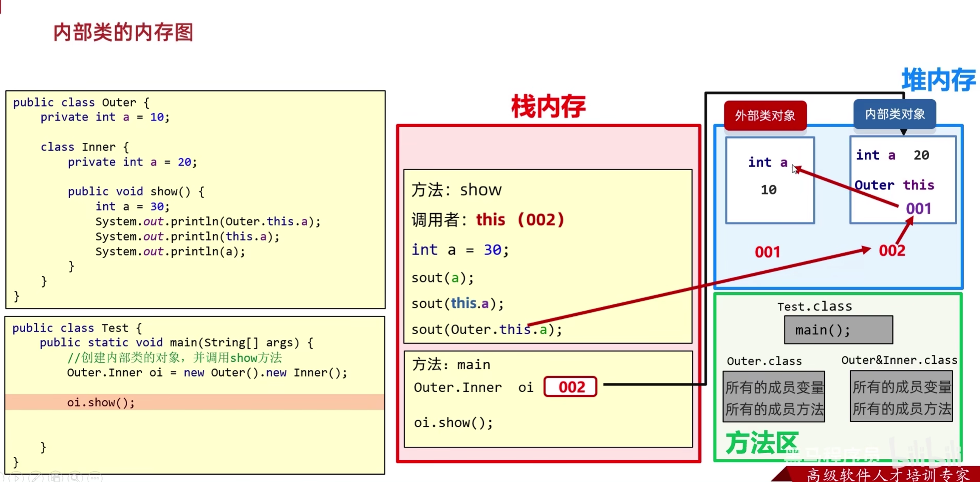Click the blue 内部类对象 label
Viewport: 980px width, 482px height.
coord(894,114)
